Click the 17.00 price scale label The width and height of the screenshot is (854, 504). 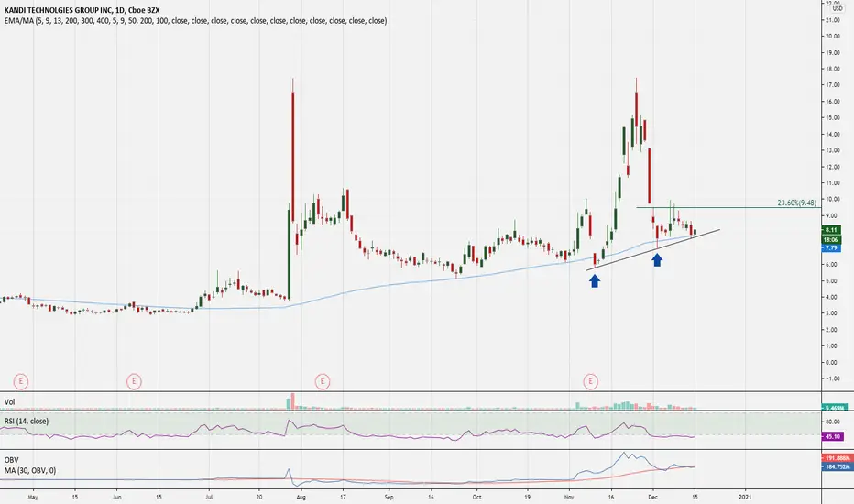(832, 85)
